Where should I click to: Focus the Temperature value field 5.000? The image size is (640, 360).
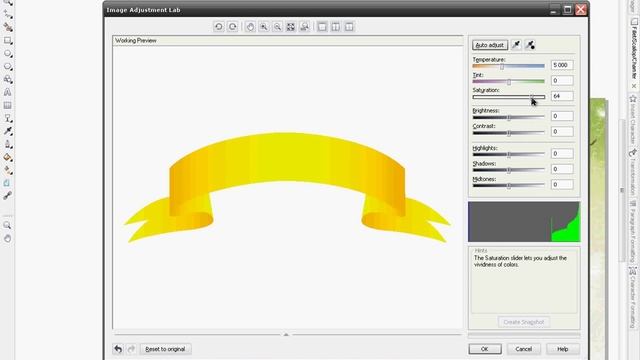click(562, 65)
